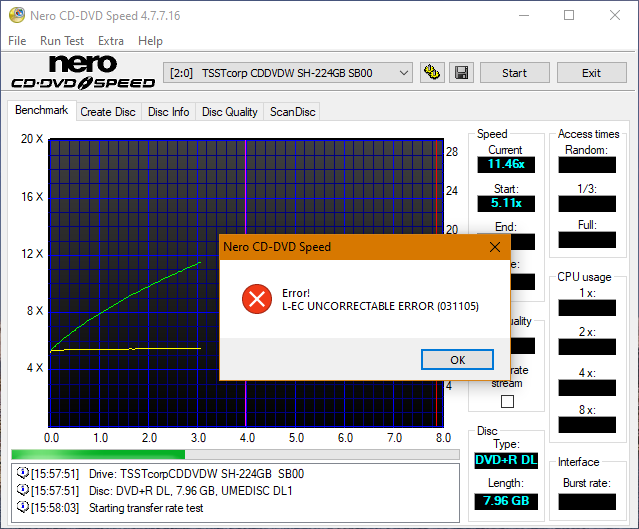Open the TSSTcorp drive selection dropdown

click(288, 73)
